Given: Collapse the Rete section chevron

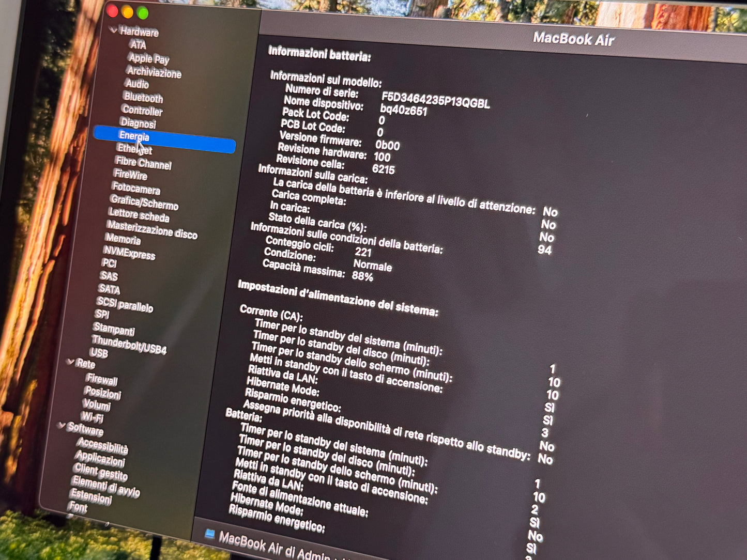Looking at the screenshot, I should [x=70, y=362].
